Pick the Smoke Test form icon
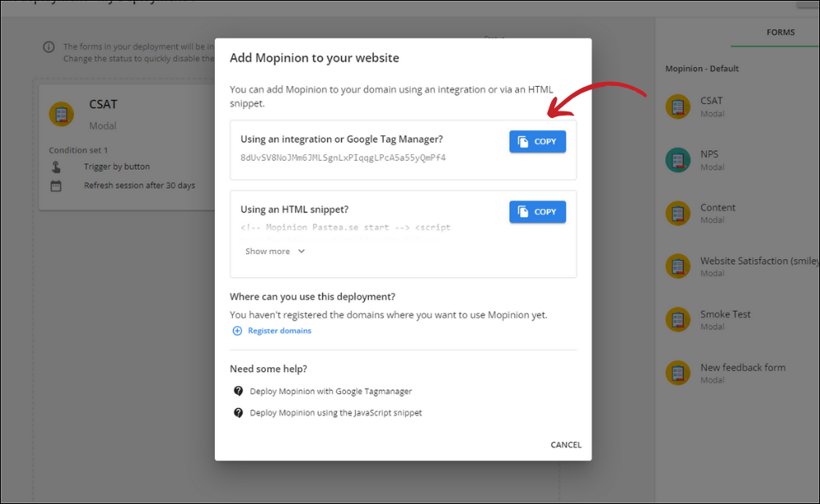Viewport: 820px width, 504px height. click(x=677, y=320)
